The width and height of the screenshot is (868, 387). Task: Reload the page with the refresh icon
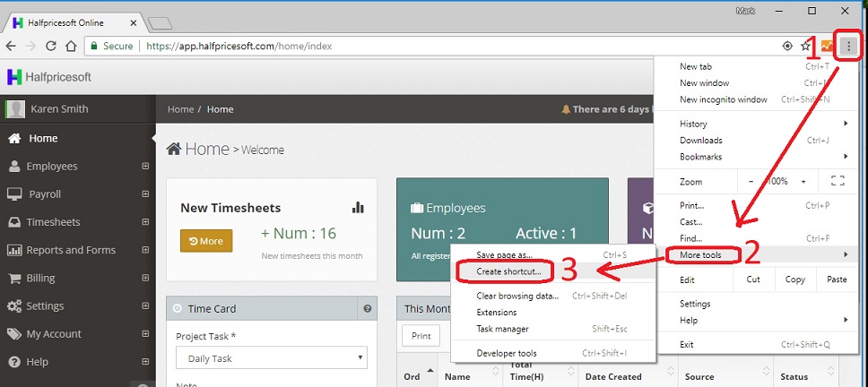[51, 46]
